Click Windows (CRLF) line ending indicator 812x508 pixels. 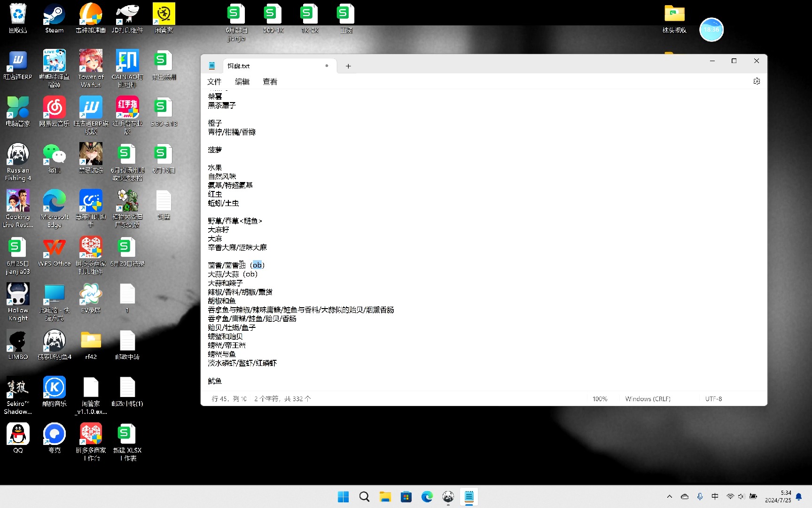coord(648,399)
